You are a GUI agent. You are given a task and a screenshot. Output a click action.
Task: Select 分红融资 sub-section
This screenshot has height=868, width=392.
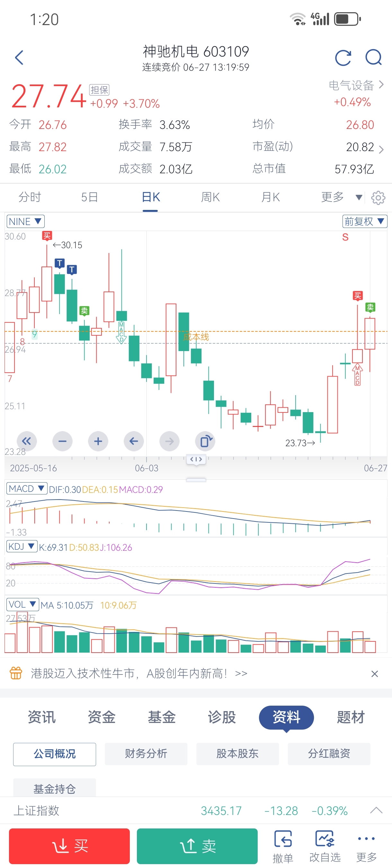329,754
